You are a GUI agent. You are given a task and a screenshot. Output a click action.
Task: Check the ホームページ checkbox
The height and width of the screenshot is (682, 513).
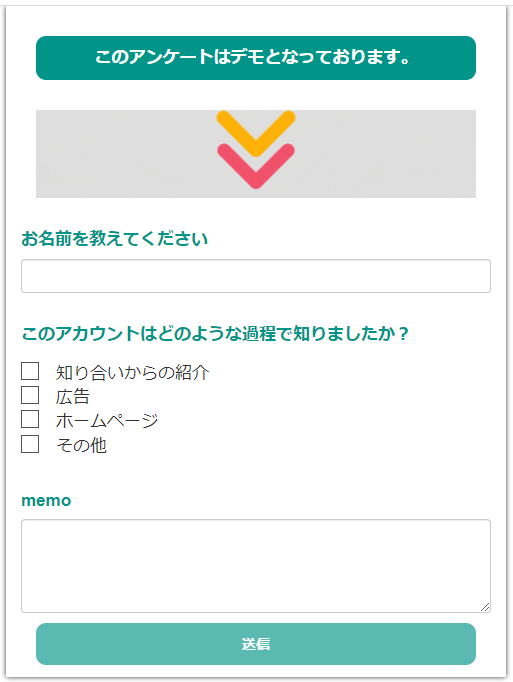30,419
